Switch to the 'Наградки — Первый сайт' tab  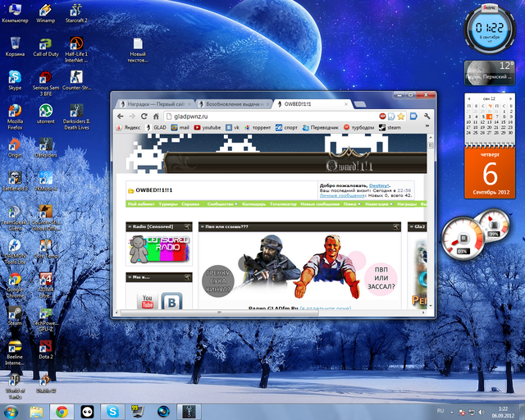tap(153, 103)
